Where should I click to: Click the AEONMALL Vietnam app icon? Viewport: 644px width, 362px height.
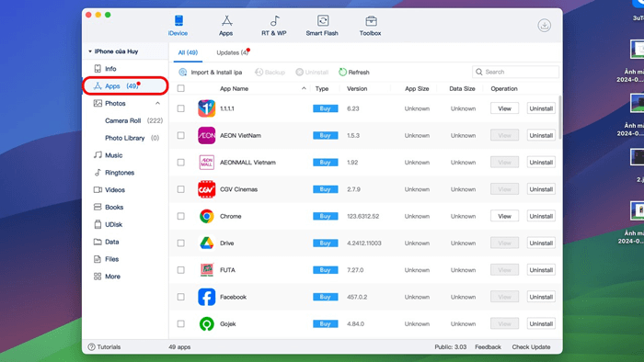coord(207,163)
